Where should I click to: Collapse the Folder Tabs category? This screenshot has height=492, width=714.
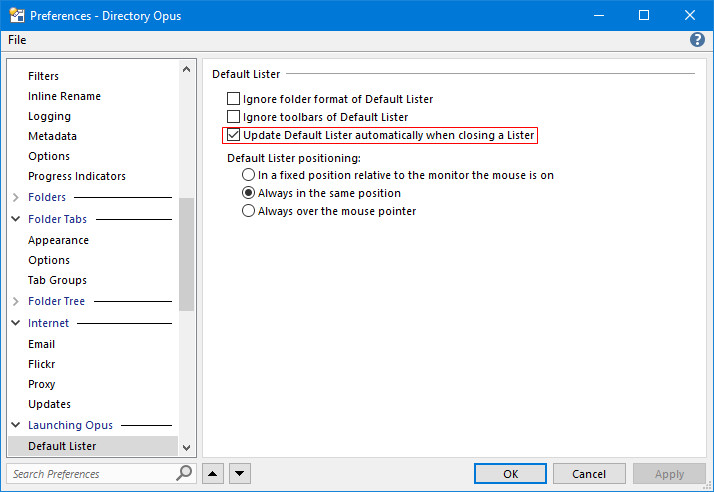16,219
